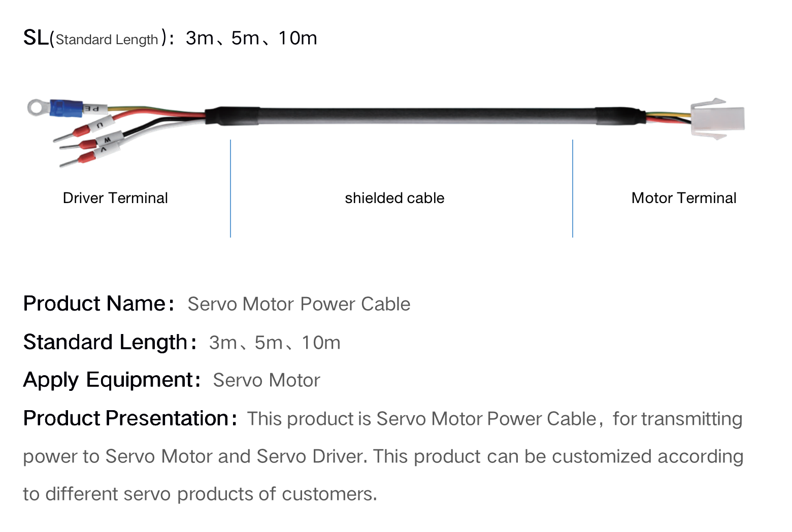792x532 pixels.
Task: Click the Servo Motor equipment value
Action: (x=267, y=380)
